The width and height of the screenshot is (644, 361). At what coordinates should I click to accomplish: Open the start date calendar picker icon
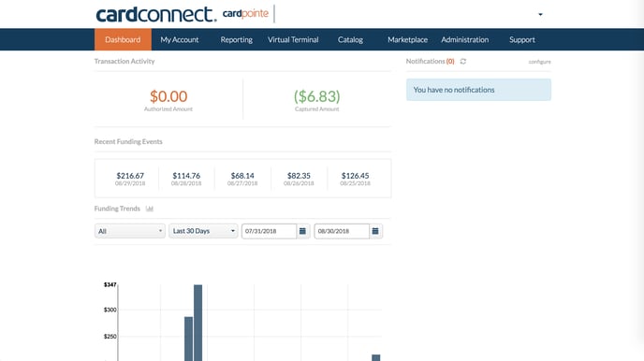pyautogui.click(x=302, y=231)
